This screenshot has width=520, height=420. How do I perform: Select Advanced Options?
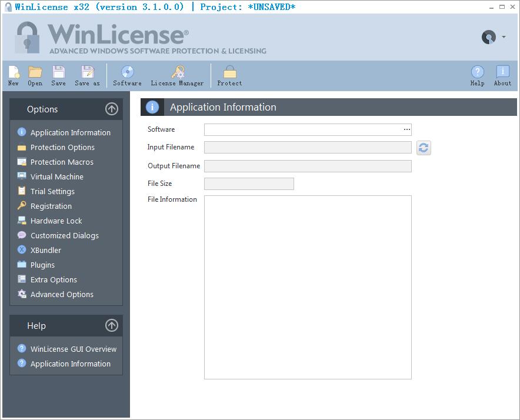pos(62,294)
